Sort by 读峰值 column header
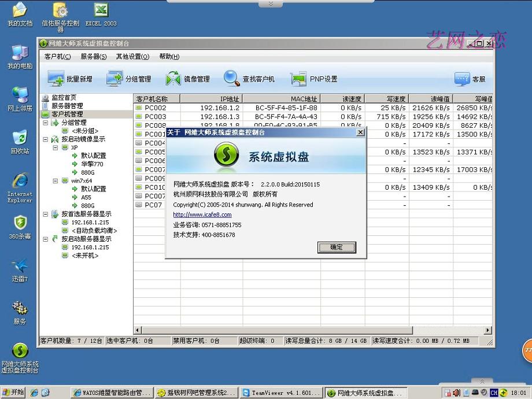 click(431, 99)
